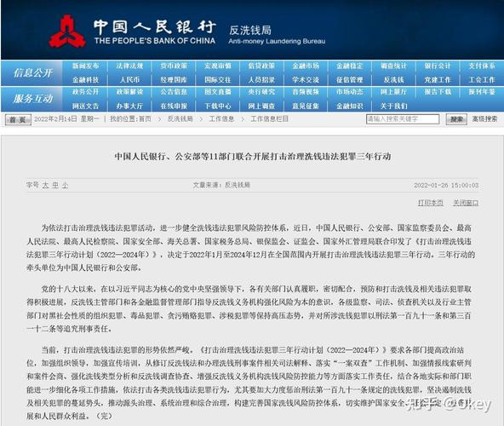Open 公告信息 section
The height and width of the screenshot is (426, 504).
174,92
